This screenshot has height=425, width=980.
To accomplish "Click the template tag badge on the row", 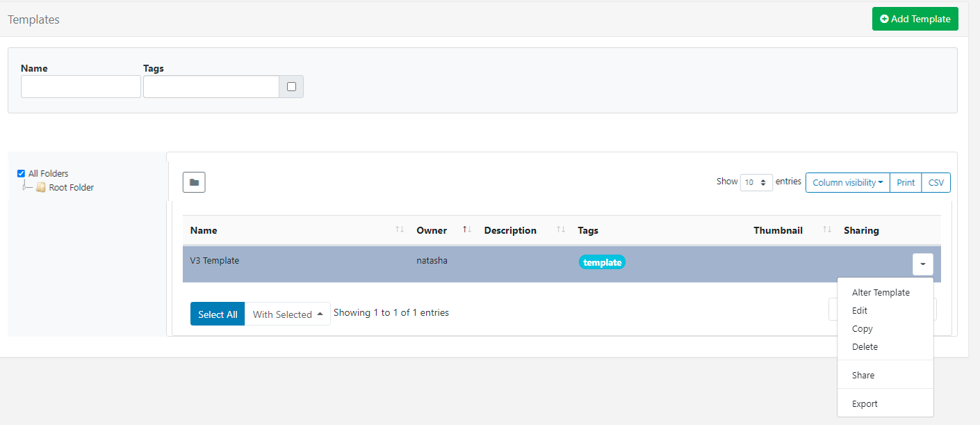I will [x=602, y=262].
